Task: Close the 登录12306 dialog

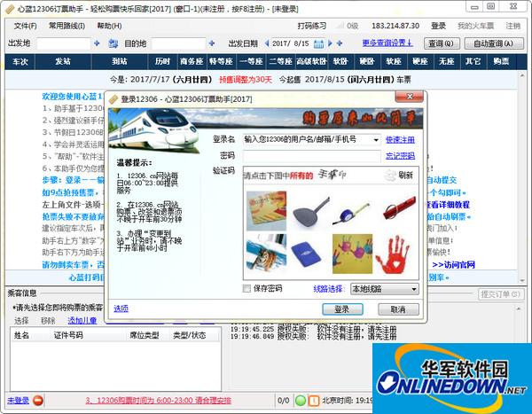Action: pyautogui.click(x=409, y=97)
